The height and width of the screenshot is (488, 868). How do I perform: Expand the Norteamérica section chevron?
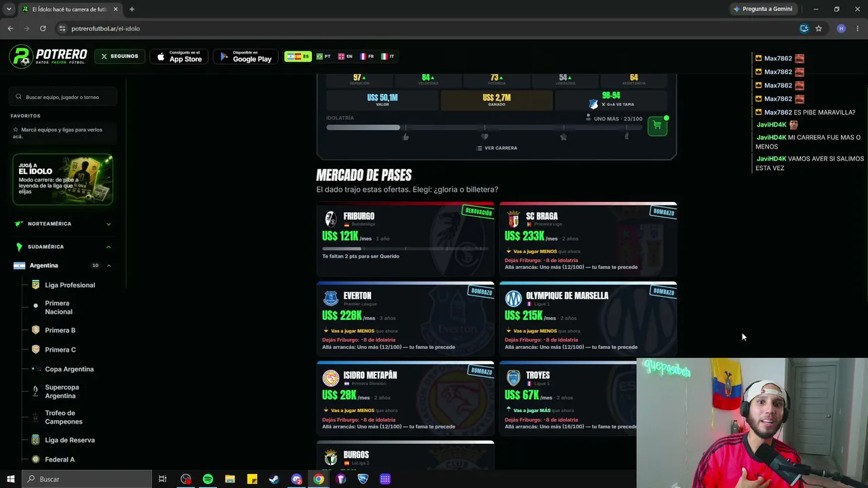[x=108, y=224]
